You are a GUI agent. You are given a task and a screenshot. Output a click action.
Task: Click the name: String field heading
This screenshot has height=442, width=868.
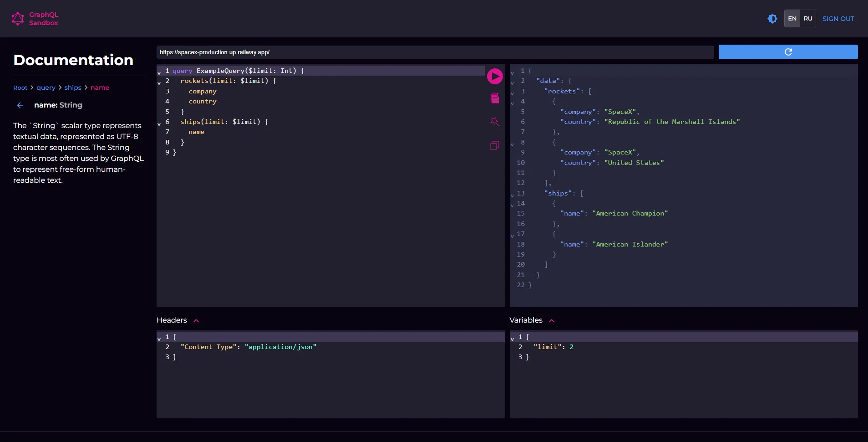click(x=58, y=105)
